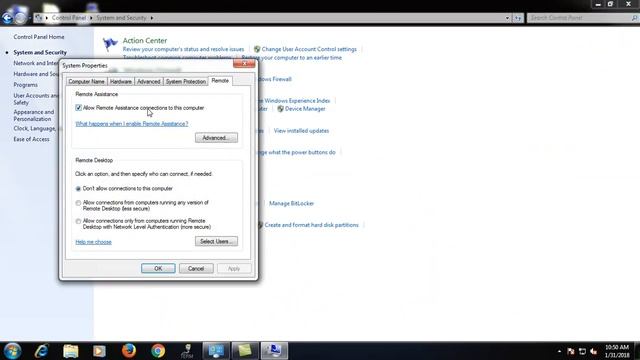
Task: Click the shield icon beside Device Manager
Action: (x=280, y=109)
